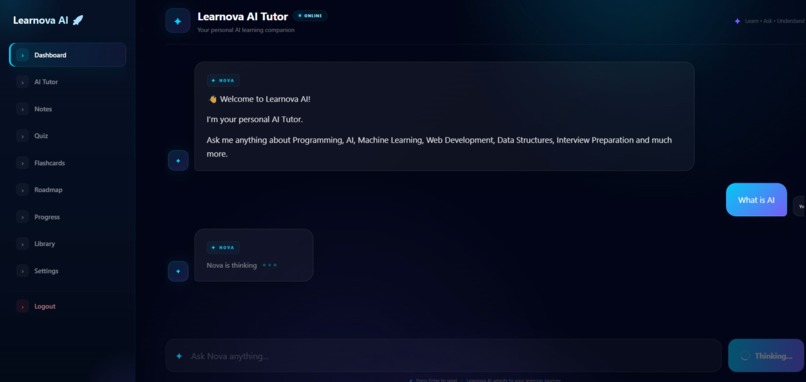The height and width of the screenshot is (382, 806).
Task: Click the Nova is thinking text
Action: (231, 265)
